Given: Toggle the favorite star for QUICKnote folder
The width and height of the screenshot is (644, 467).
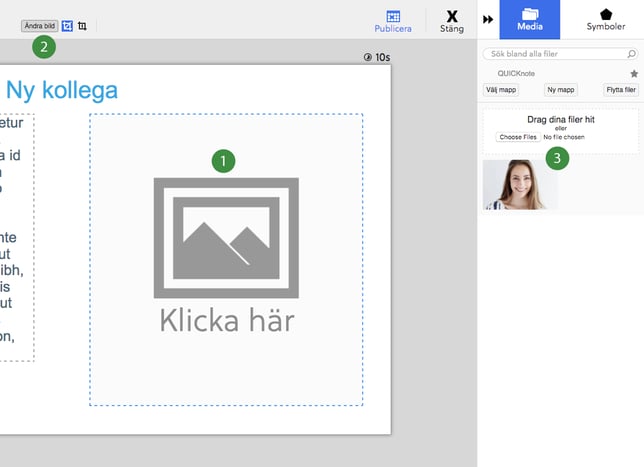Looking at the screenshot, I should coord(633,74).
